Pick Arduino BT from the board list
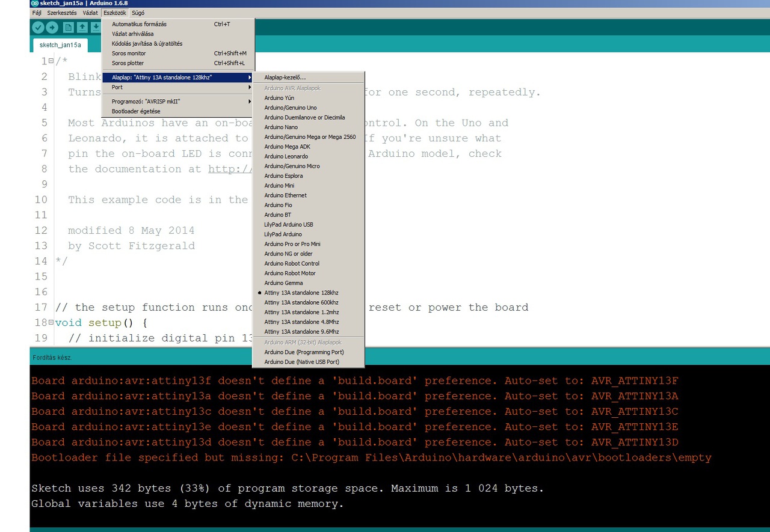The image size is (770, 532). pyautogui.click(x=309, y=215)
